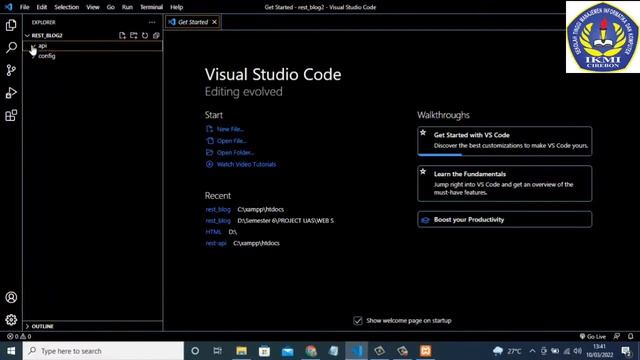Screen dimensions: 640x360
Task: Click Watch Video Tutorials link
Action: (246, 164)
